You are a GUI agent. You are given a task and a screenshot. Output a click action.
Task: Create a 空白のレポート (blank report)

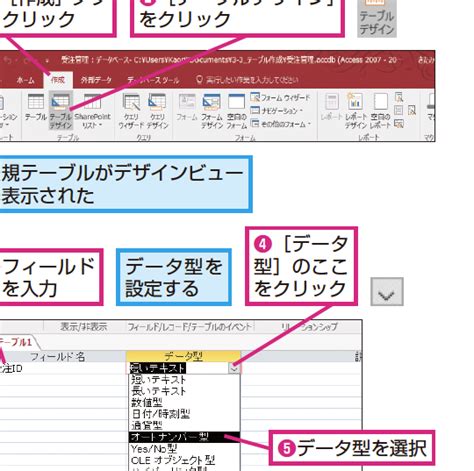pos(380,111)
